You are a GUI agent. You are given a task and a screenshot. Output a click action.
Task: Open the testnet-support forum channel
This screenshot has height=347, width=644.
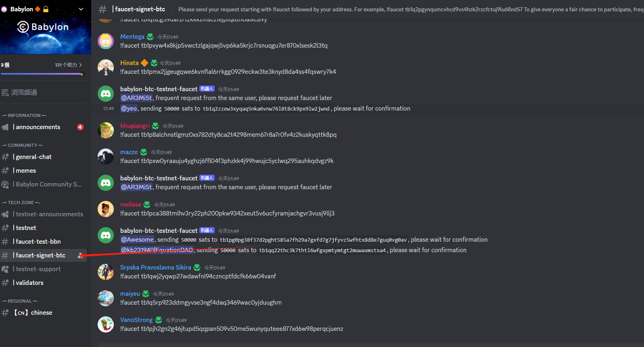tap(44, 269)
